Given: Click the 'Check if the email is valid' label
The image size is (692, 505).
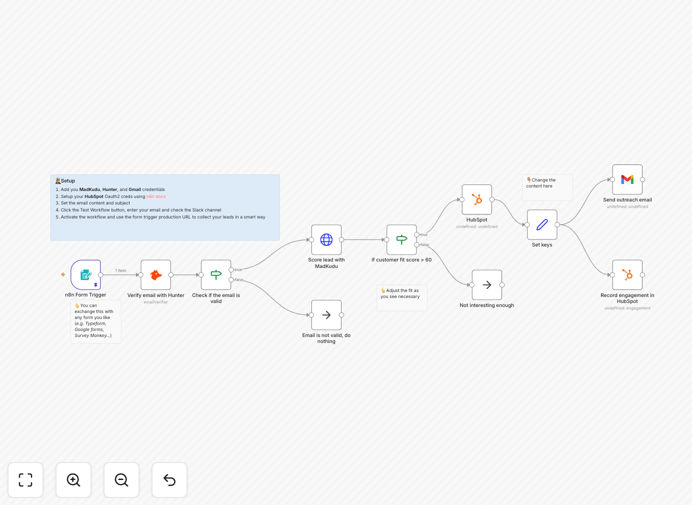Looking at the screenshot, I should tap(216, 298).
